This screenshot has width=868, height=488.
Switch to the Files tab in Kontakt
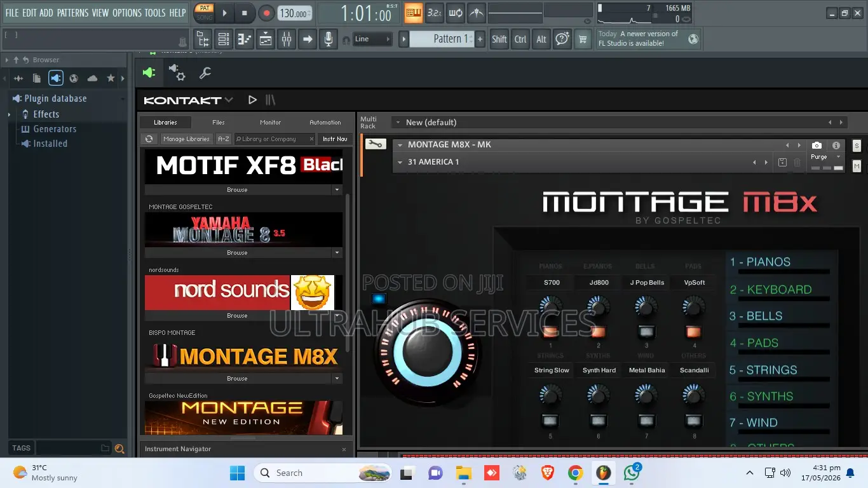tap(219, 122)
